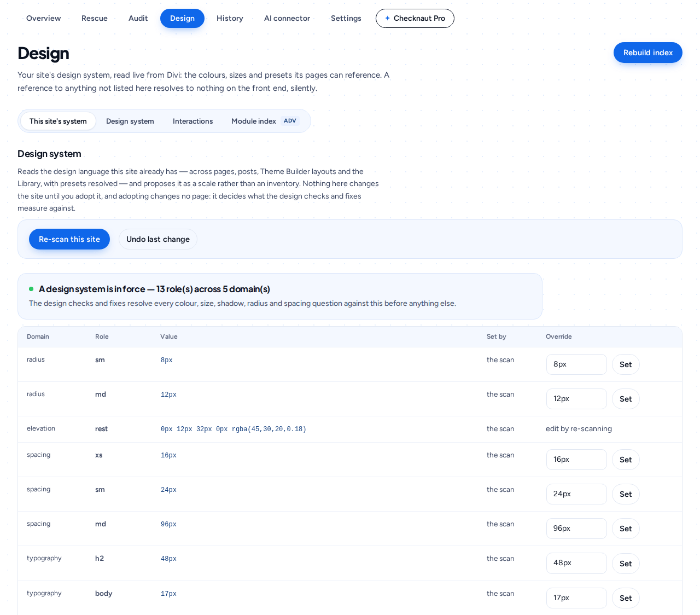The image size is (700, 615).
Task: Switch to the Rescue tab
Action: tap(95, 18)
